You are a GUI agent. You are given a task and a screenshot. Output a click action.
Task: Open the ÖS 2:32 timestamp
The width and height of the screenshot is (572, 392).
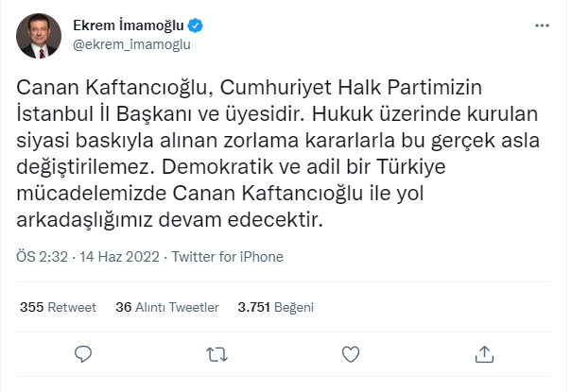coord(39,257)
